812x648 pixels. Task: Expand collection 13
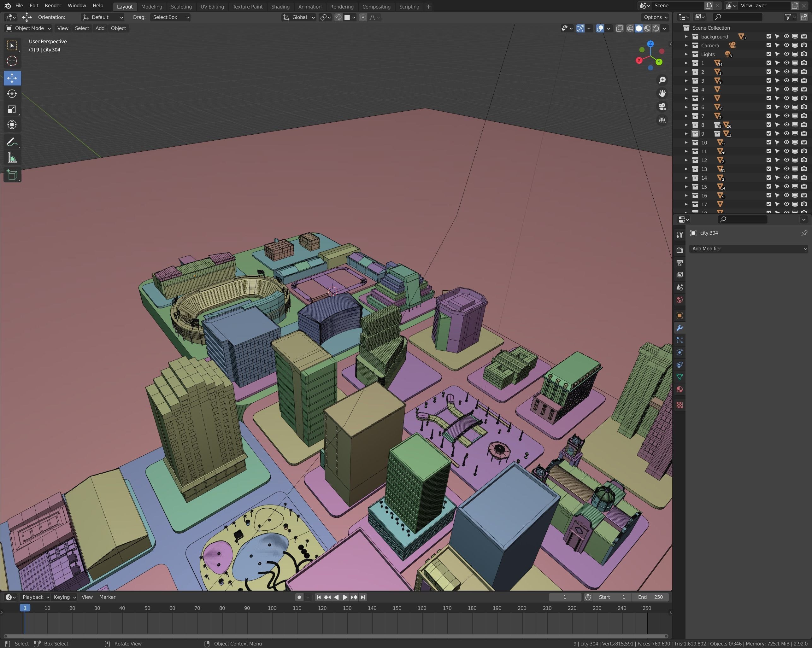686,169
